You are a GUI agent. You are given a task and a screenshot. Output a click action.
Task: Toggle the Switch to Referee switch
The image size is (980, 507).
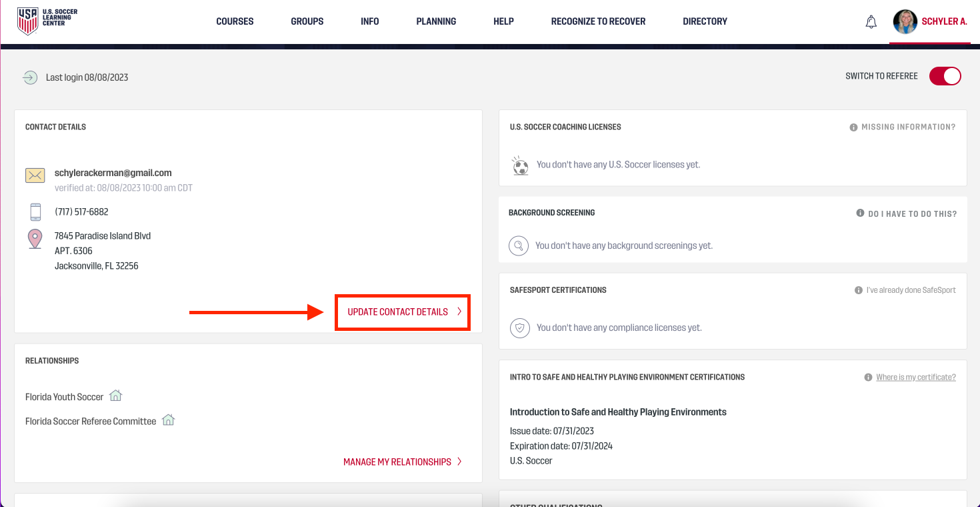945,76
